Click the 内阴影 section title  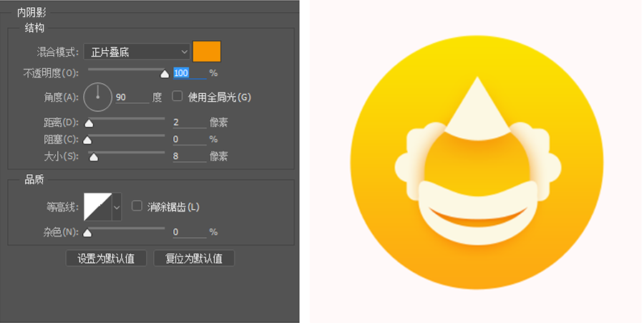pos(31,13)
